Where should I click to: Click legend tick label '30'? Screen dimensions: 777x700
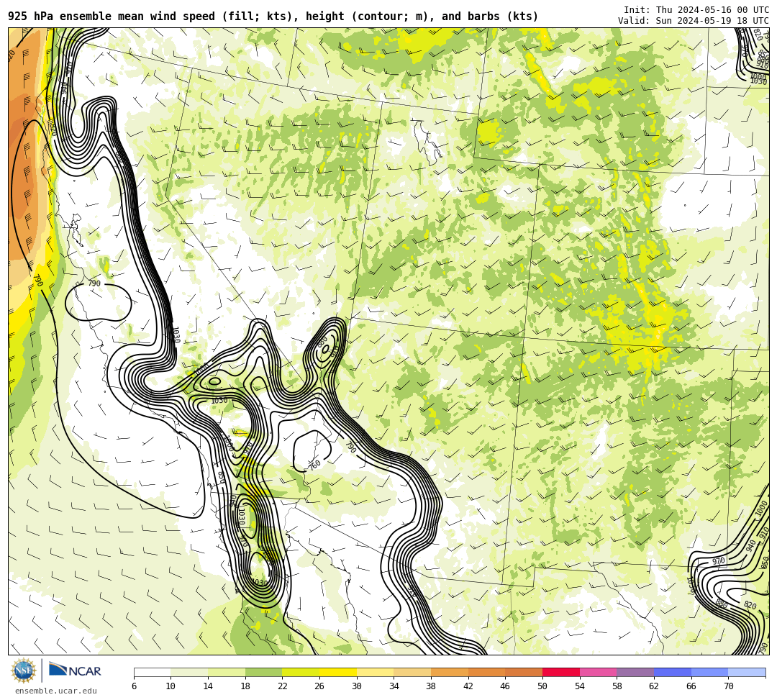[357, 686]
